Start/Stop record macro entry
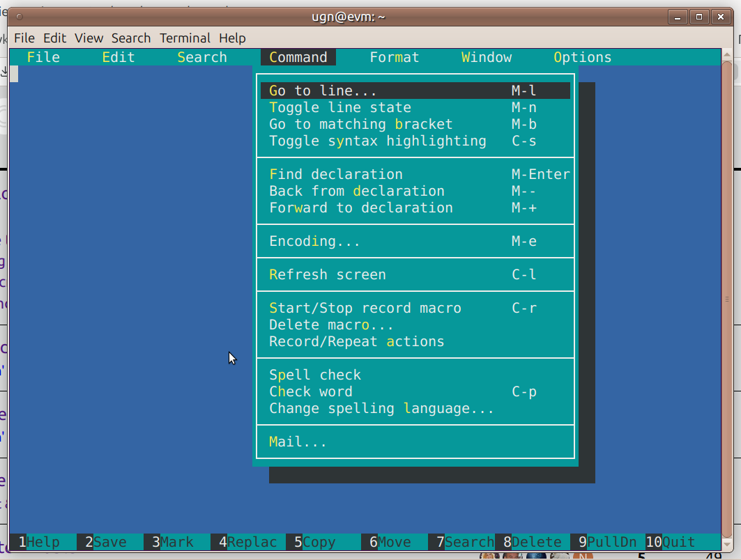This screenshot has width=741, height=560. 365,309
